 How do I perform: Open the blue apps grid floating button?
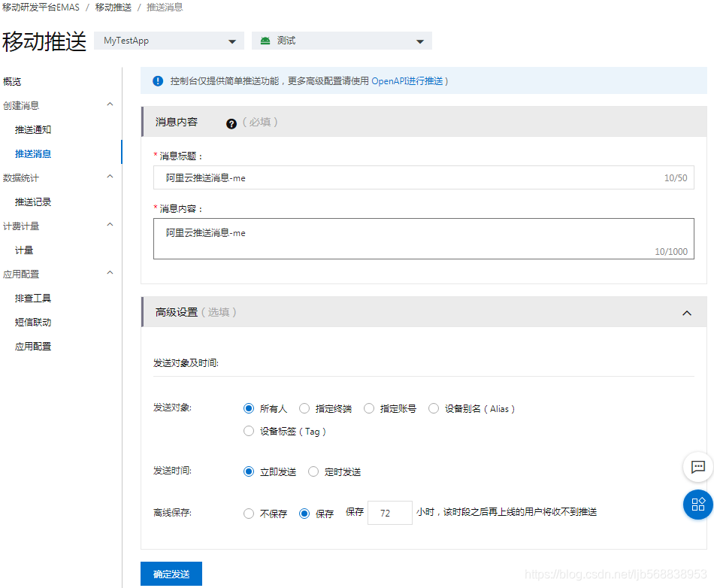[x=697, y=505]
